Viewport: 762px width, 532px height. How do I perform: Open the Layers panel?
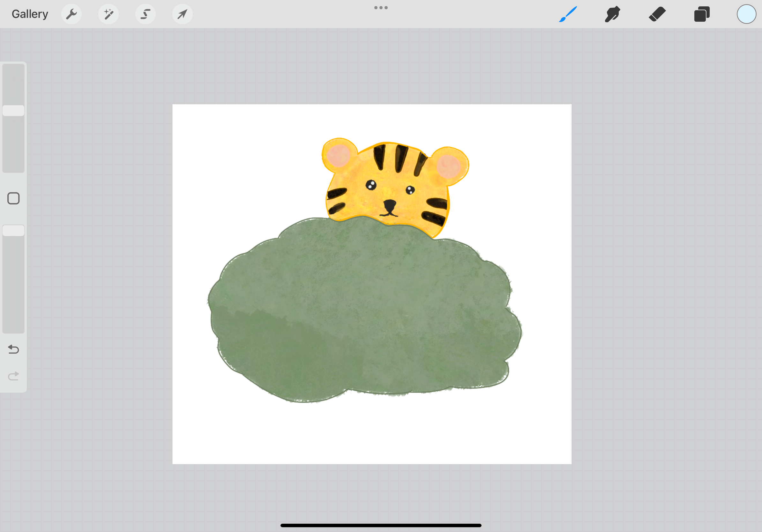point(702,14)
